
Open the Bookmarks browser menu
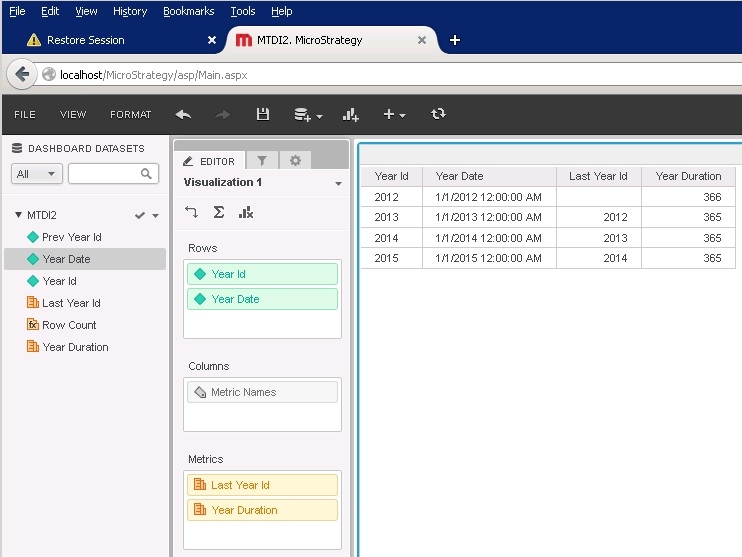pyautogui.click(x=188, y=11)
